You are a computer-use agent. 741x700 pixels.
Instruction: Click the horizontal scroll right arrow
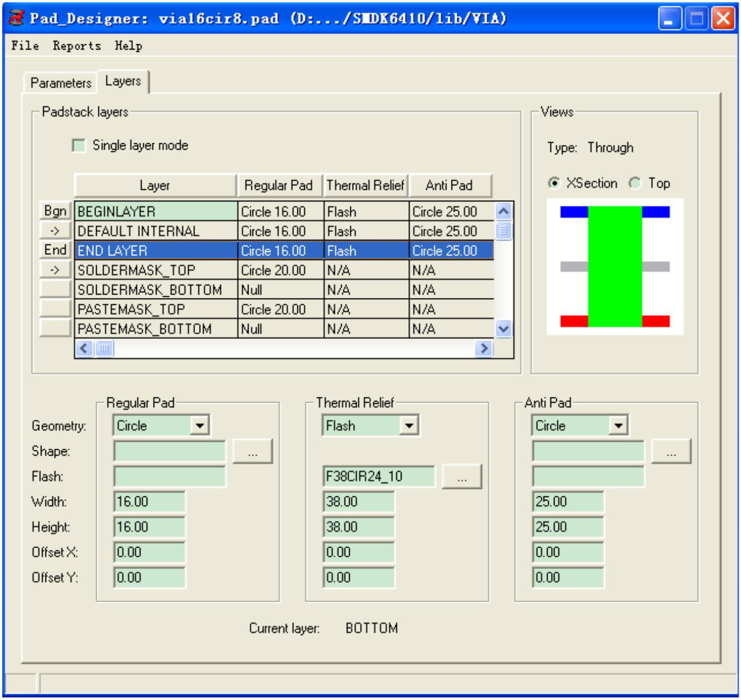click(x=483, y=348)
